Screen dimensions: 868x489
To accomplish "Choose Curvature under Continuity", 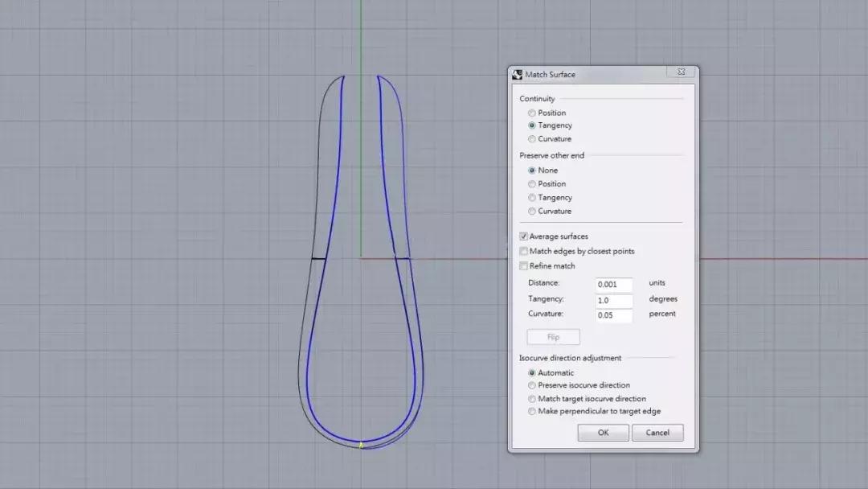I will pyautogui.click(x=532, y=139).
